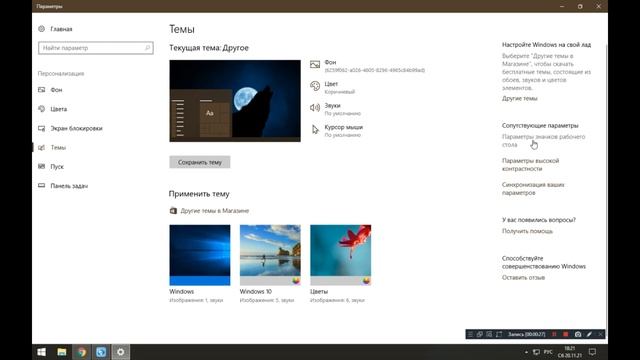Open Синхронизация ваших параметров link
Screen dimensions: 640x360
(x=533, y=189)
